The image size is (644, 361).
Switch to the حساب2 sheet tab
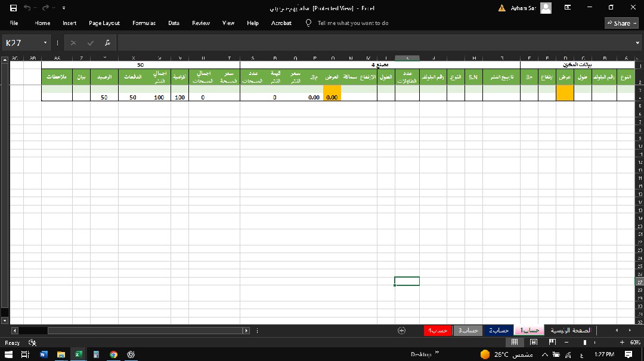[498, 330]
